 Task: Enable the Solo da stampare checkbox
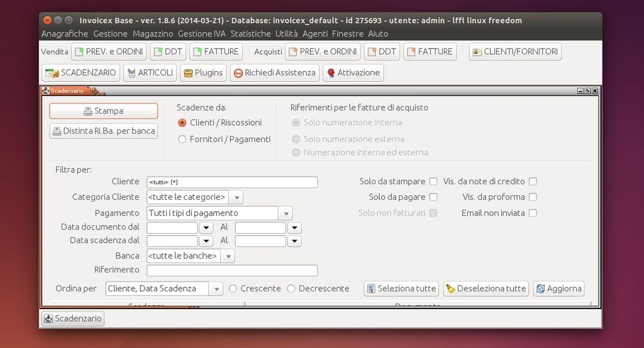(x=433, y=182)
